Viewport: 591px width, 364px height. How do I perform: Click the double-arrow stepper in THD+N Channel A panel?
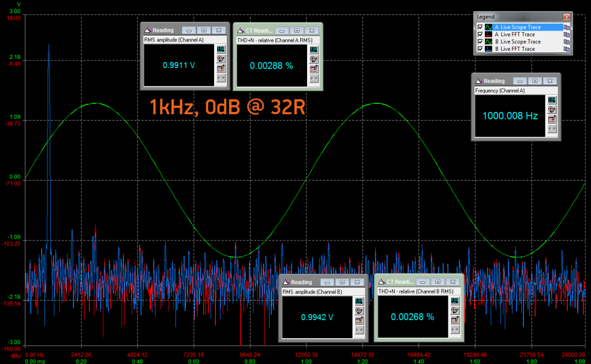(x=313, y=78)
